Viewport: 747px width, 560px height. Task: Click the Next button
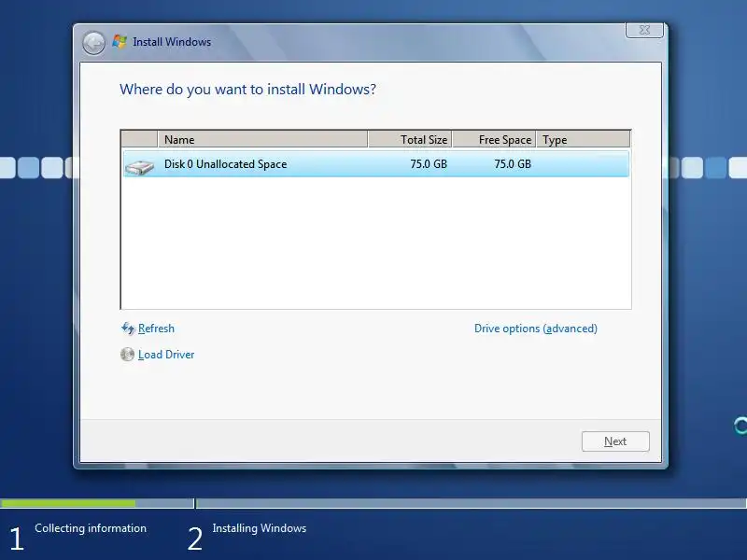[x=615, y=441]
